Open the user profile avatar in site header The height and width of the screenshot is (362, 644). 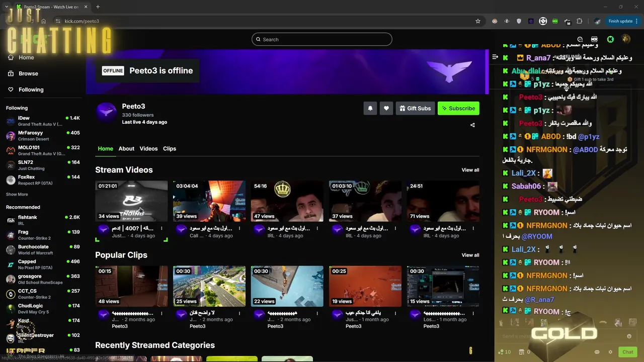click(625, 39)
